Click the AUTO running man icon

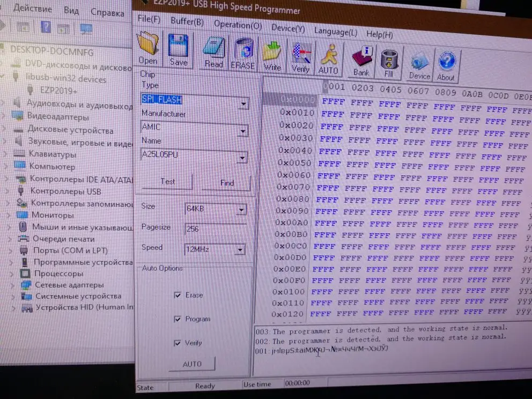coord(328,55)
